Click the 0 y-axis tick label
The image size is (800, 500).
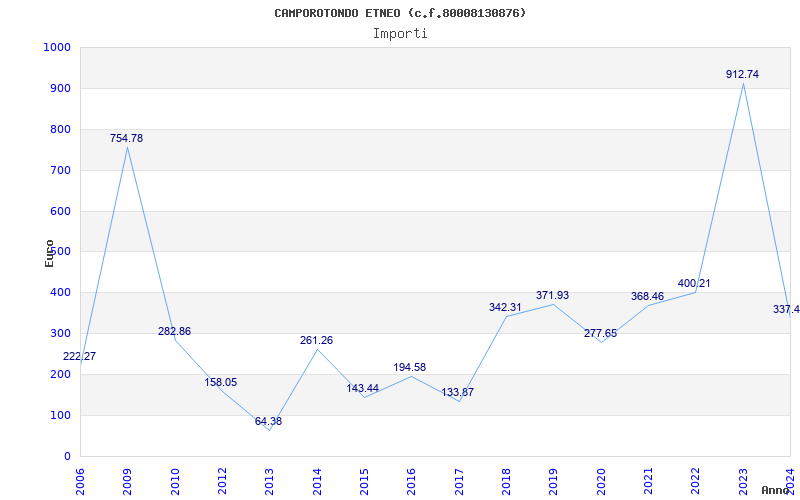(x=67, y=456)
